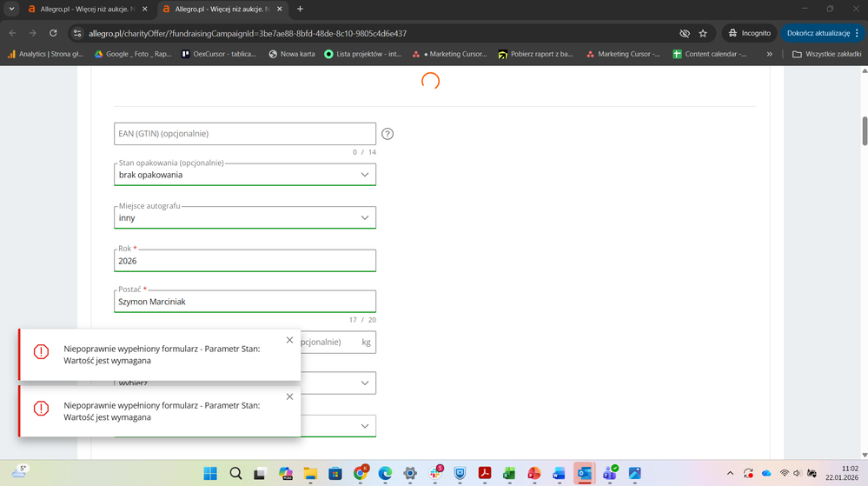The height and width of the screenshot is (486, 868).
Task: Open the Wszystkie zakładki folder
Action: [x=826, y=54]
